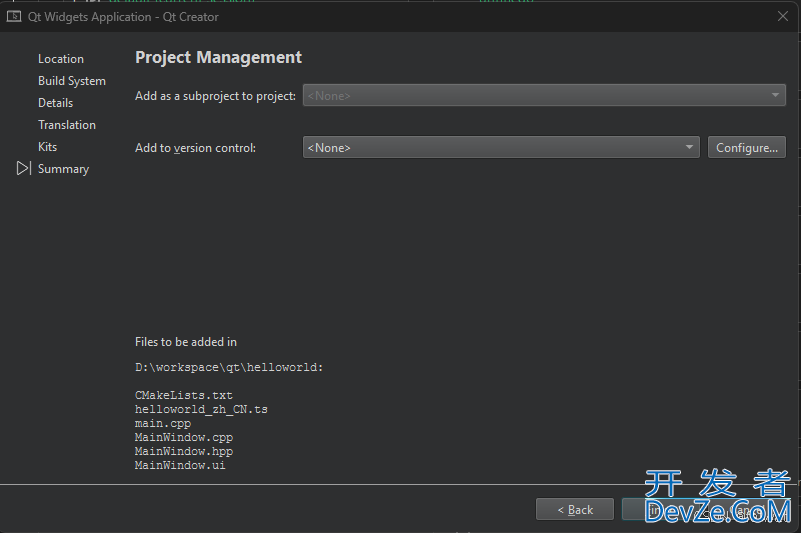Image resolution: width=801 pixels, height=533 pixels.
Task: Click the Add as a subproject label
Action: [215, 96]
